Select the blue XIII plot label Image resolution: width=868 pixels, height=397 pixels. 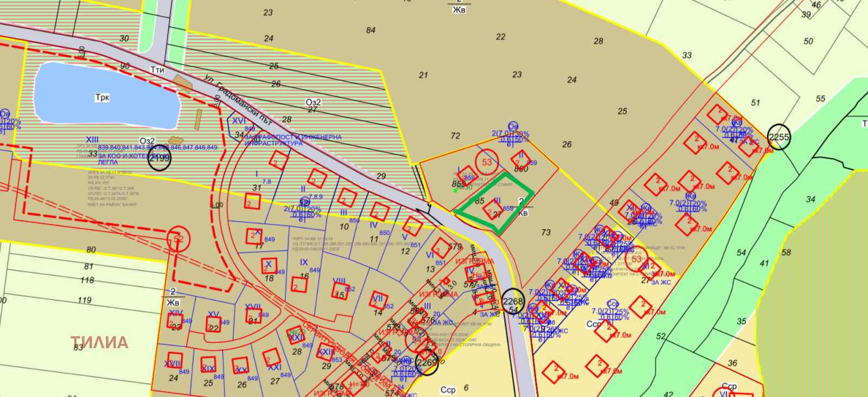tap(92, 140)
